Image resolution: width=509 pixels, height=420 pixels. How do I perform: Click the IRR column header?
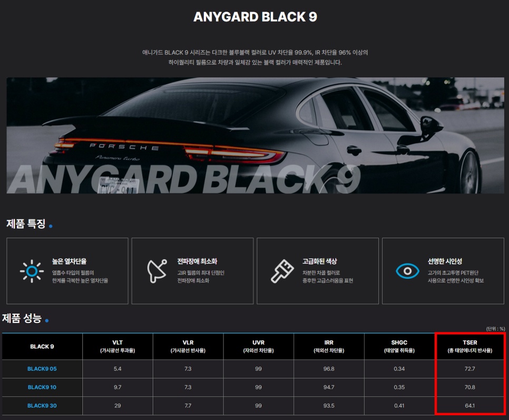point(329,346)
